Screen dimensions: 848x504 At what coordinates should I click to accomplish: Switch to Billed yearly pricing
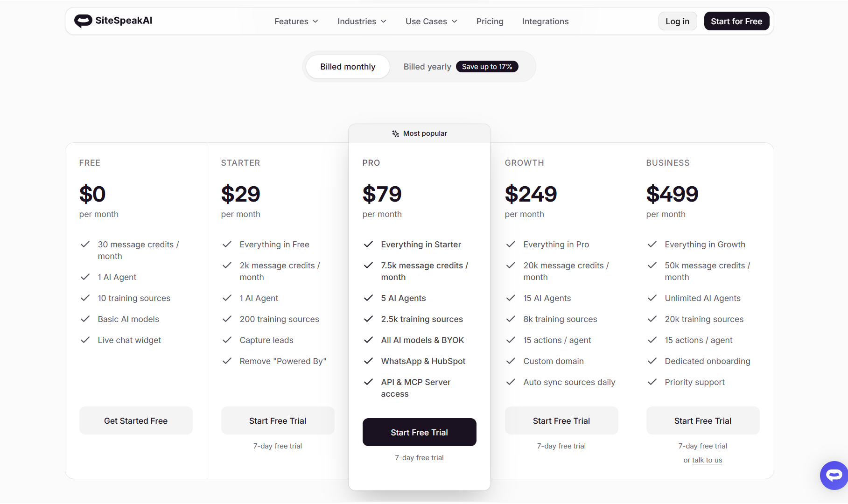(427, 67)
